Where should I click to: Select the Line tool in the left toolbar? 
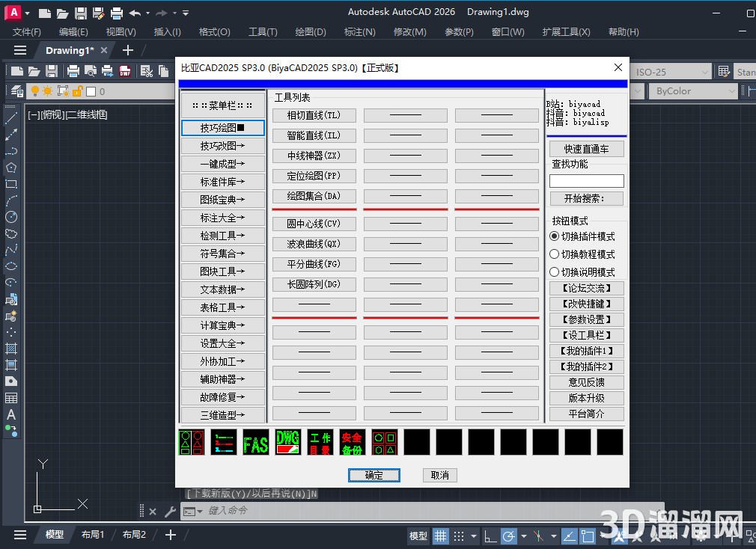point(10,120)
